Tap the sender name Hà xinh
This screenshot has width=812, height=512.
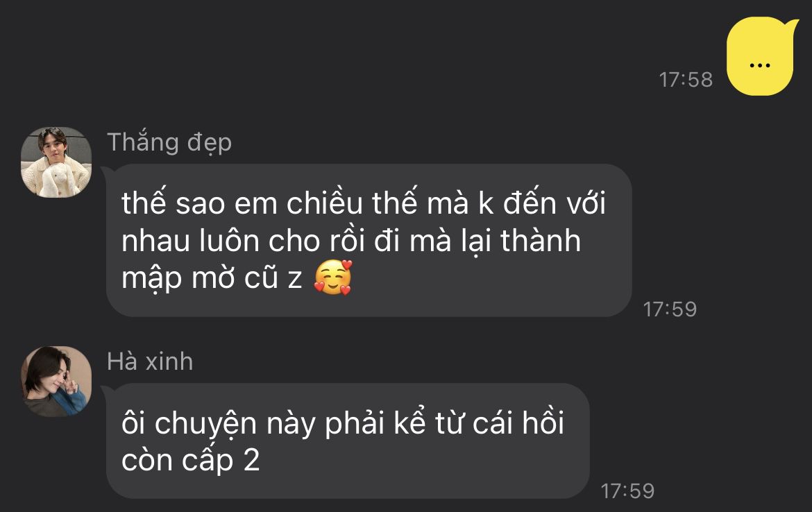click(150, 361)
